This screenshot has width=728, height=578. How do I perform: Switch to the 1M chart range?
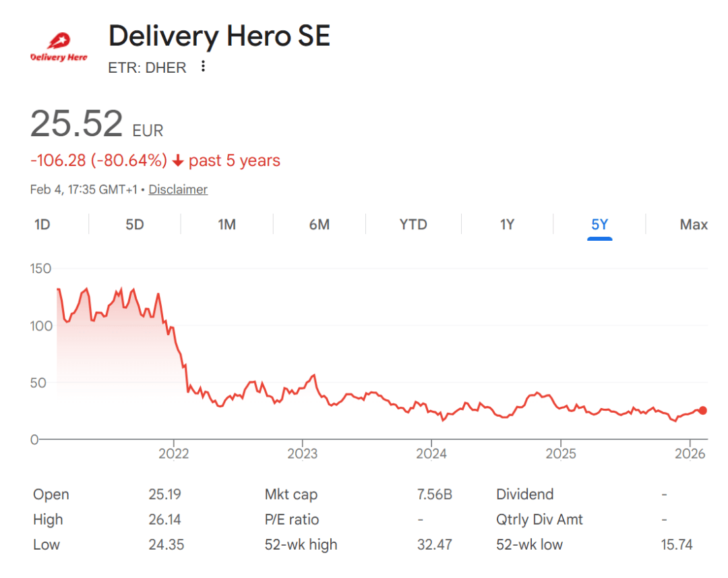(x=226, y=225)
